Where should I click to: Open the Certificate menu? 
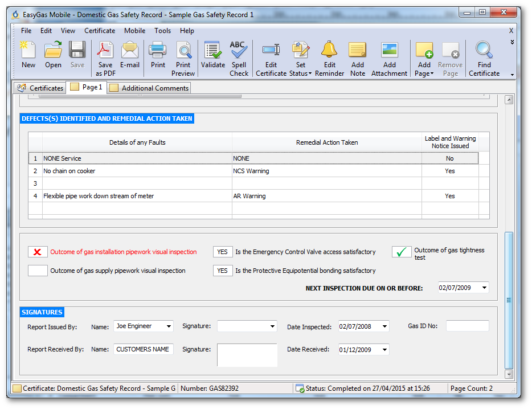[x=100, y=31]
